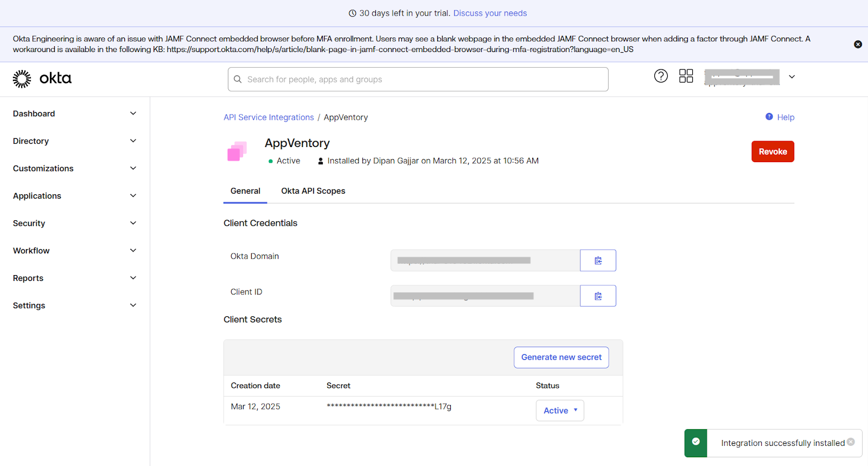This screenshot has width=868, height=466.
Task: Switch to the General tab
Action: (245, 191)
